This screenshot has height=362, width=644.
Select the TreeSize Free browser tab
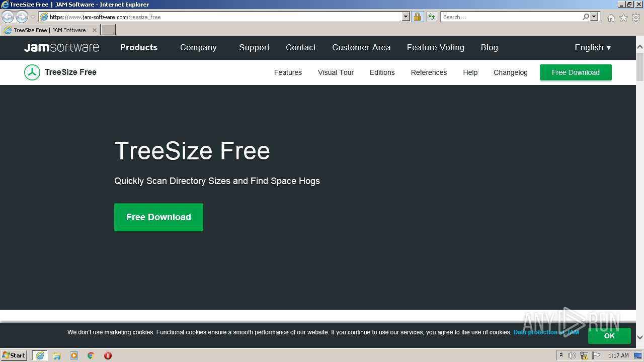coord(50,30)
